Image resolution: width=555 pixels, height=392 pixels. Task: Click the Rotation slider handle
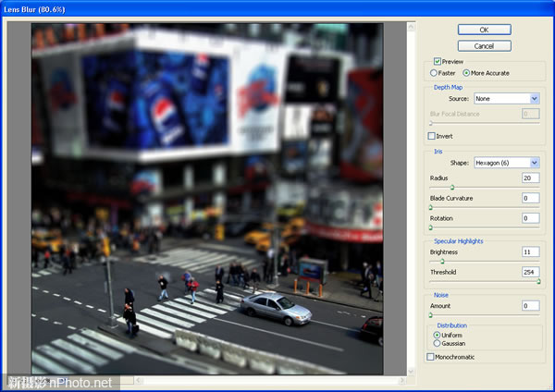coord(431,227)
